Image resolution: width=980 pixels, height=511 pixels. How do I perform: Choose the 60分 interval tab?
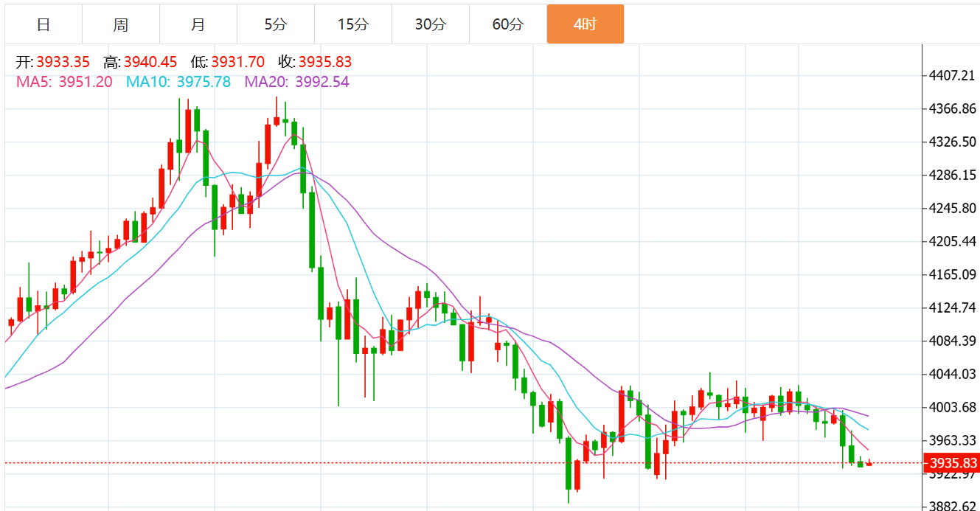coord(508,24)
